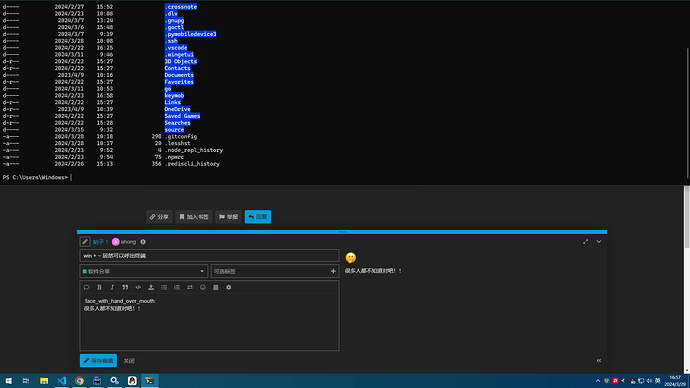Screen dimensions: 690x388
Task: Open the emoji picker smiley icon
Action: point(203,287)
